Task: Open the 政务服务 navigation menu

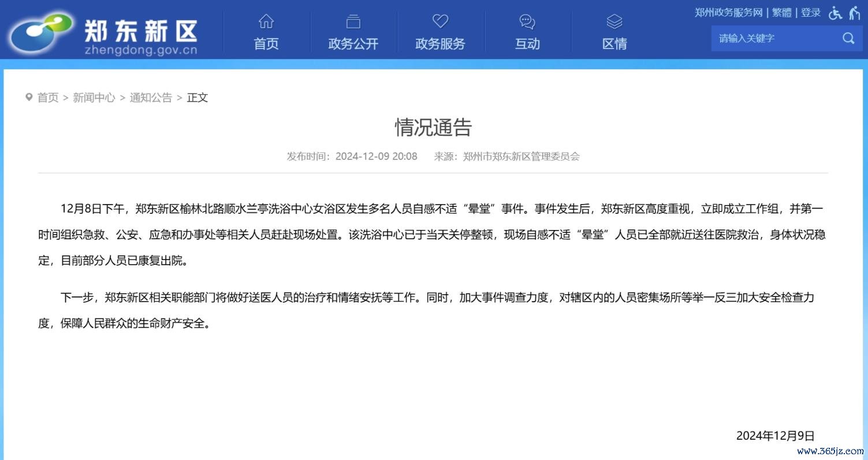Action: pos(440,44)
